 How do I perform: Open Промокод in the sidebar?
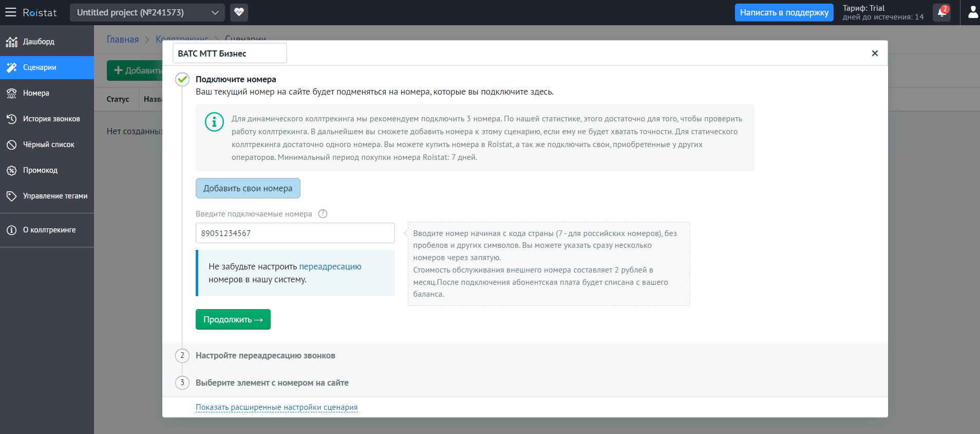tap(40, 170)
